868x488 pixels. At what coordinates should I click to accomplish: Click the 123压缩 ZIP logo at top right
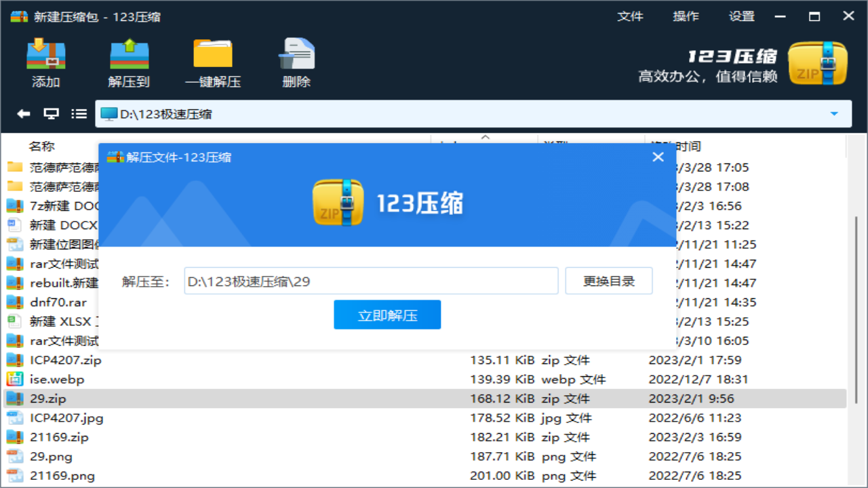point(818,64)
